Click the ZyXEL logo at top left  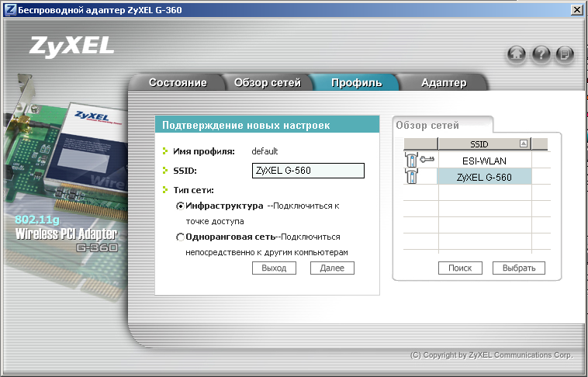tap(71, 47)
